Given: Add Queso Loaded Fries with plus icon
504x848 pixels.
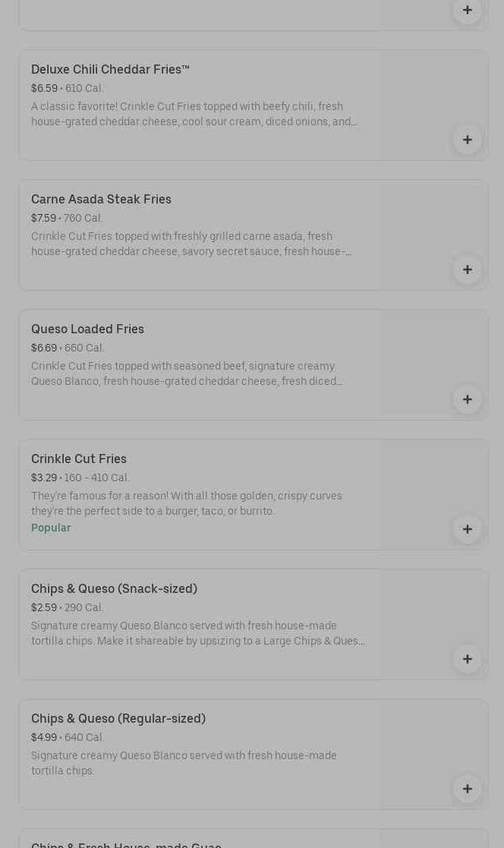Looking at the screenshot, I should [x=467, y=399].
